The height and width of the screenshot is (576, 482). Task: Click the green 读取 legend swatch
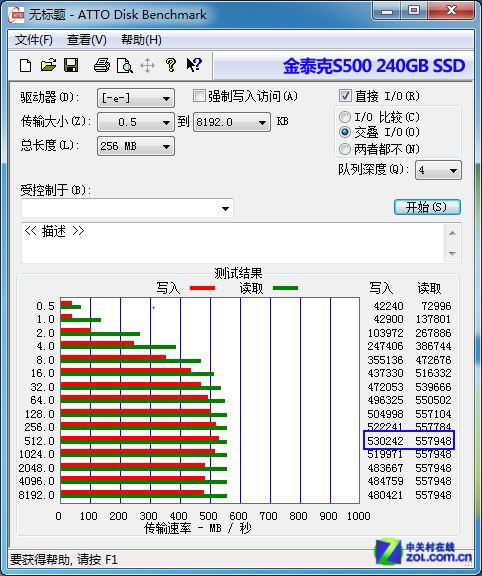coord(285,288)
